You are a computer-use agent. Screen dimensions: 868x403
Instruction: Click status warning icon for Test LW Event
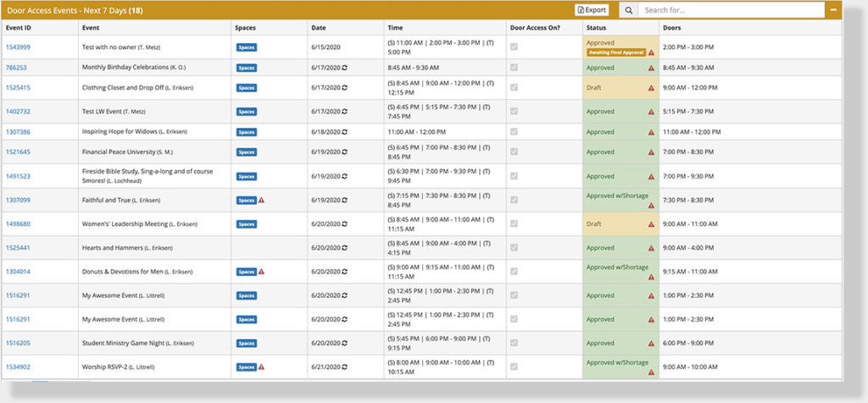point(652,112)
